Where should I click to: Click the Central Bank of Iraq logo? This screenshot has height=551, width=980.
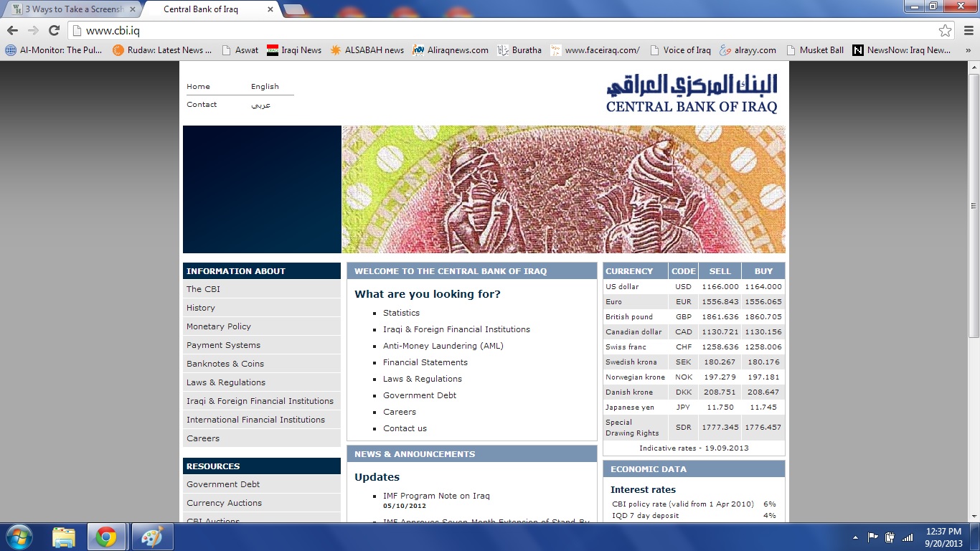(x=692, y=93)
